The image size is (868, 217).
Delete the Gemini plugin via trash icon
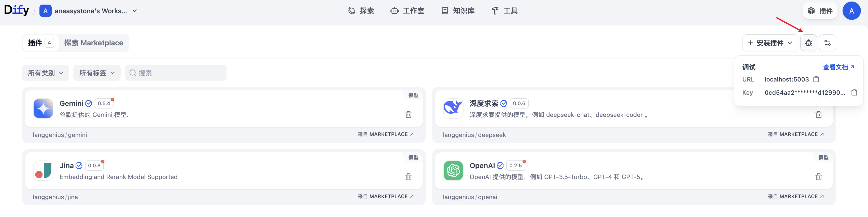click(408, 115)
